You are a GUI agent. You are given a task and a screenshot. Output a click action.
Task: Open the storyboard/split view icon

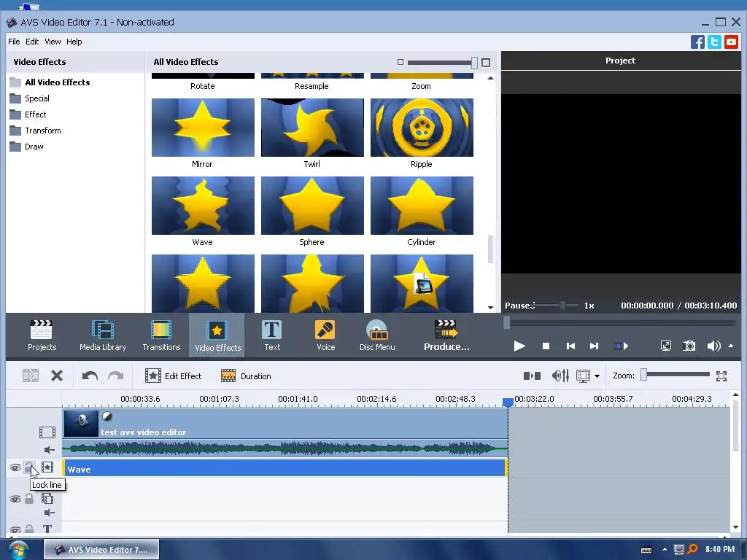(532, 376)
